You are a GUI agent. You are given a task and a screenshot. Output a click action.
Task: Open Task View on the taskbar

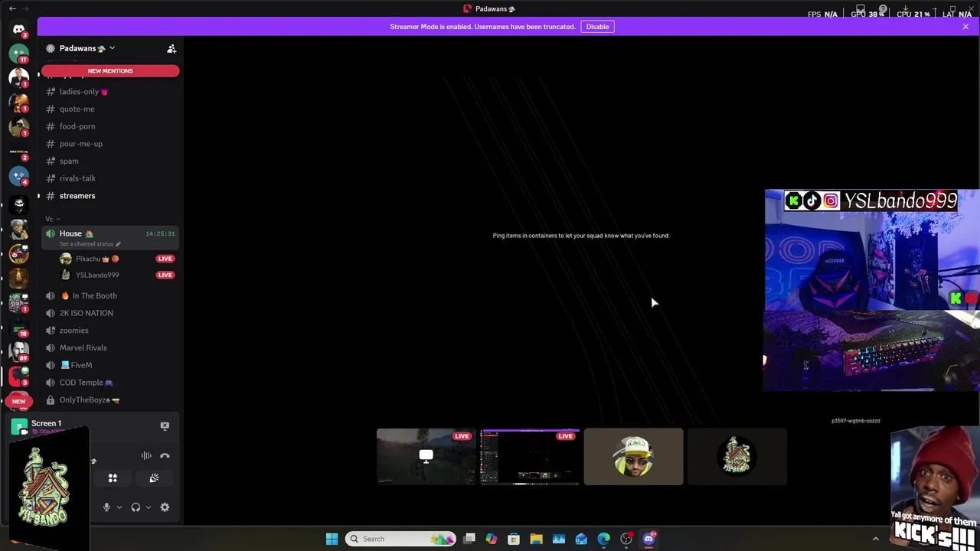click(x=469, y=539)
